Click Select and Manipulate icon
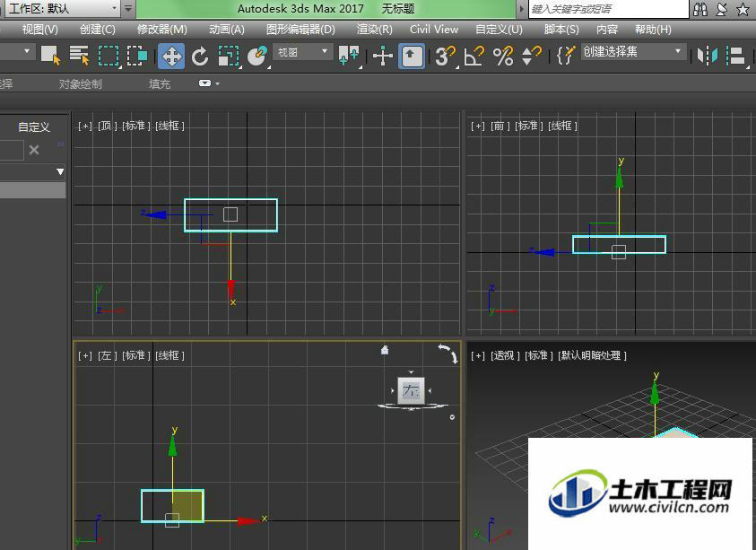The image size is (756, 550). point(383,56)
